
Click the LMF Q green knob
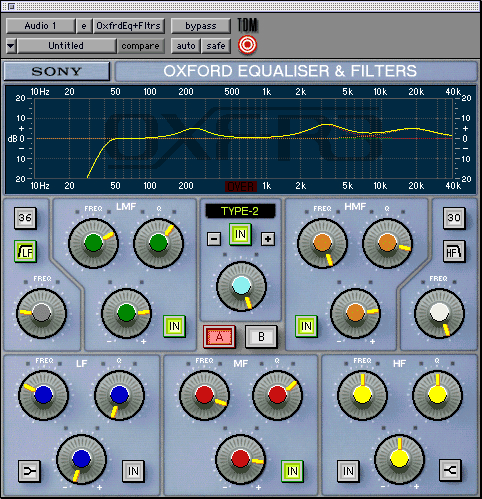[x=158, y=243]
